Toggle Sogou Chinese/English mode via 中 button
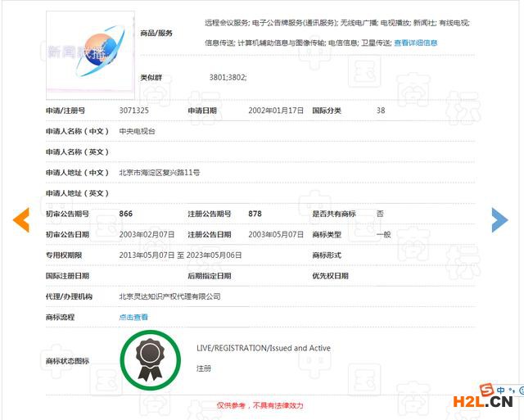 click(x=500, y=390)
